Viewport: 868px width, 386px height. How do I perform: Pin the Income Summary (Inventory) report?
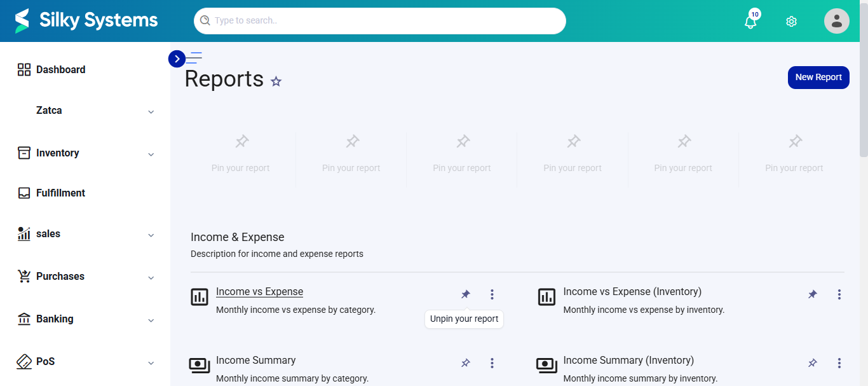(813, 363)
